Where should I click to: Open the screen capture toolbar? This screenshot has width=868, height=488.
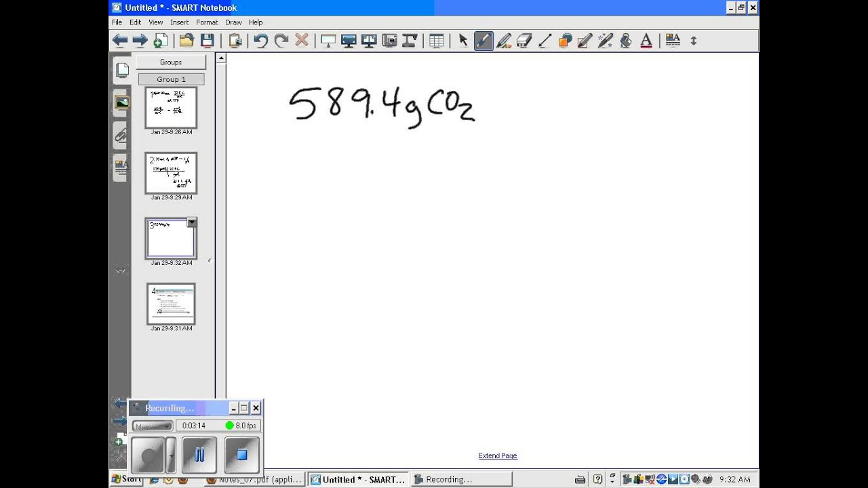[x=389, y=41]
